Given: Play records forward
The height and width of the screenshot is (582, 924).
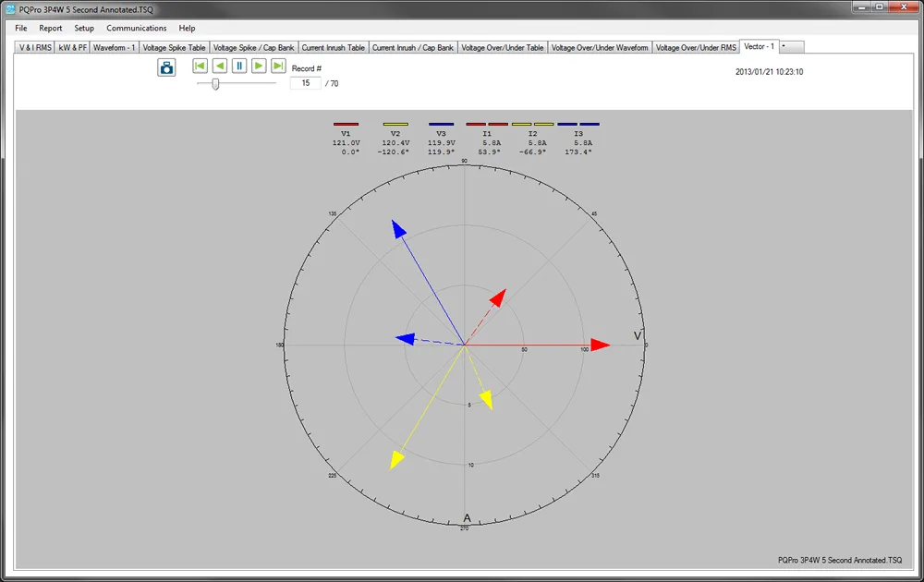Looking at the screenshot, I should coord(259,66).
